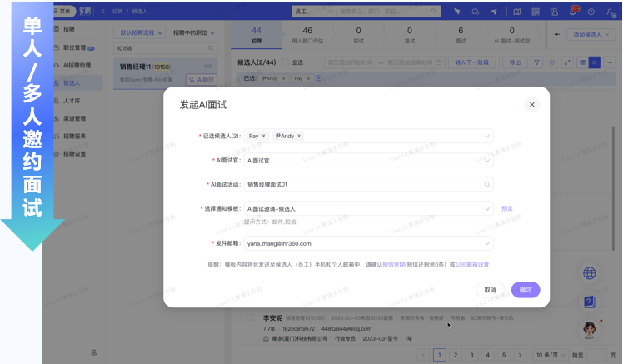623x364 pixels.
Task: Check the box beside candidate 李安妮
Action: (x=250, y=317)
